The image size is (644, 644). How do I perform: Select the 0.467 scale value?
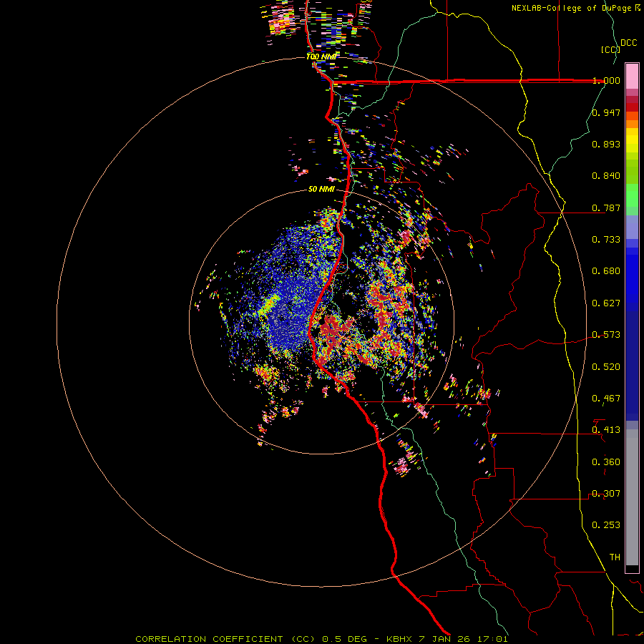pos(606,399)
